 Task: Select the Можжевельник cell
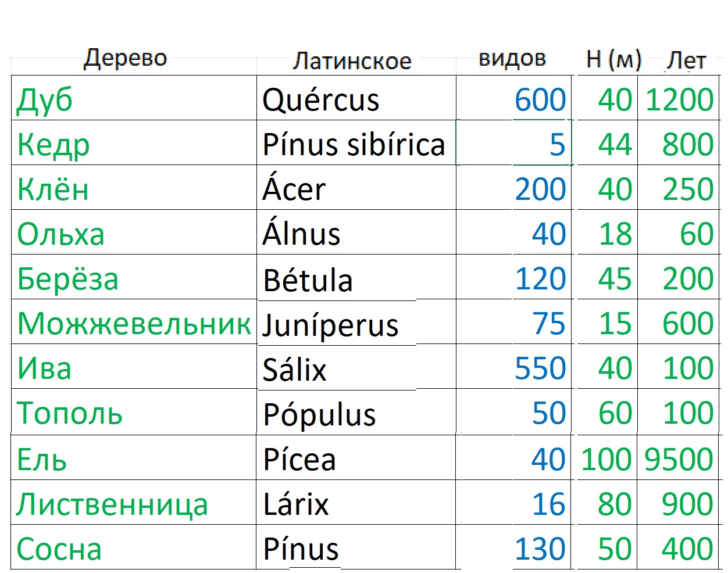(134, 323)
